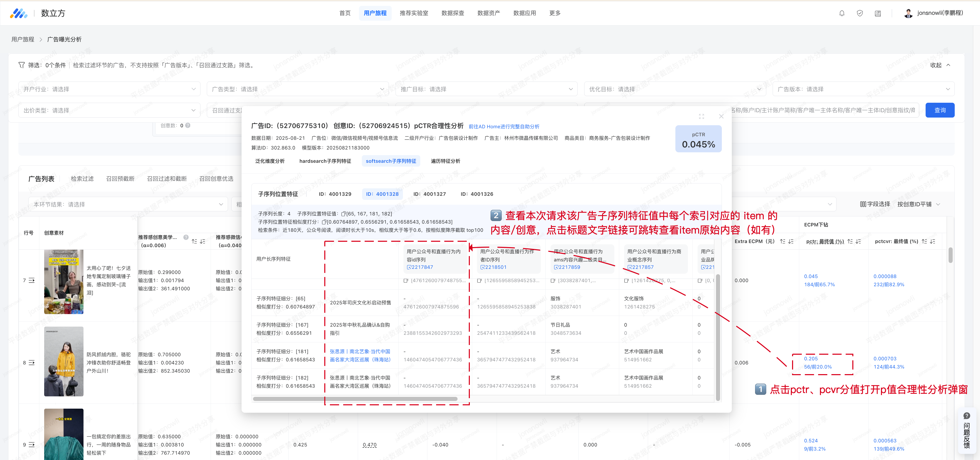Screen dimensions: 980x460
Task: Click the filter funnel icon
Action: (22, 65)
